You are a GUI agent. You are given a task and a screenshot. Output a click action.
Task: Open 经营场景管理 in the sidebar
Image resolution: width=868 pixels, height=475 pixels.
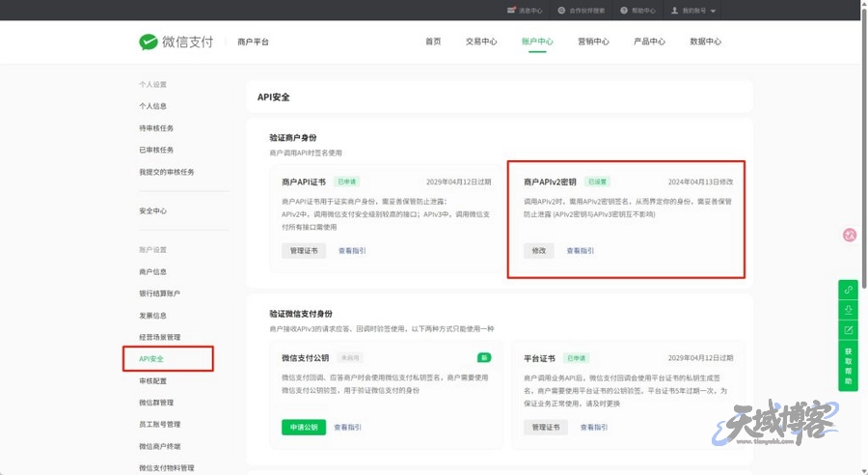click(159, 337)
